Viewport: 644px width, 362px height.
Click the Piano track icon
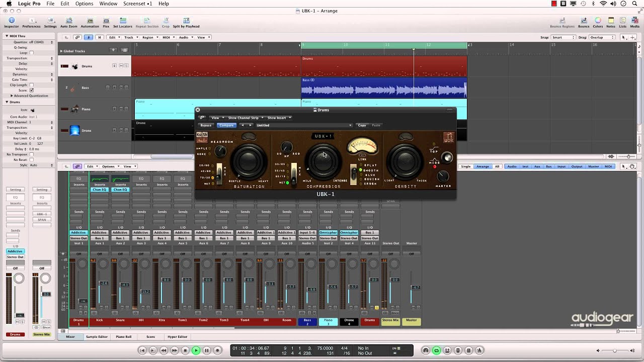pos(74,109)
